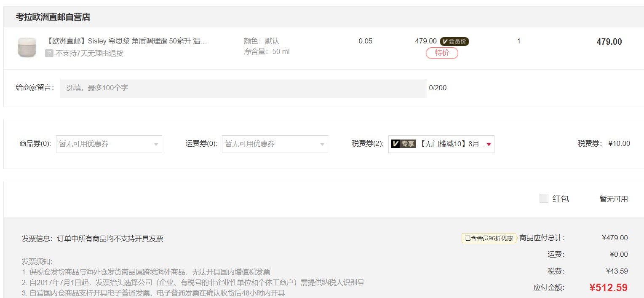The width and height of the screenshot is (644, 298).
Task: Open the 运费券 shipping coupon dropdown
Action: point(275,144)
